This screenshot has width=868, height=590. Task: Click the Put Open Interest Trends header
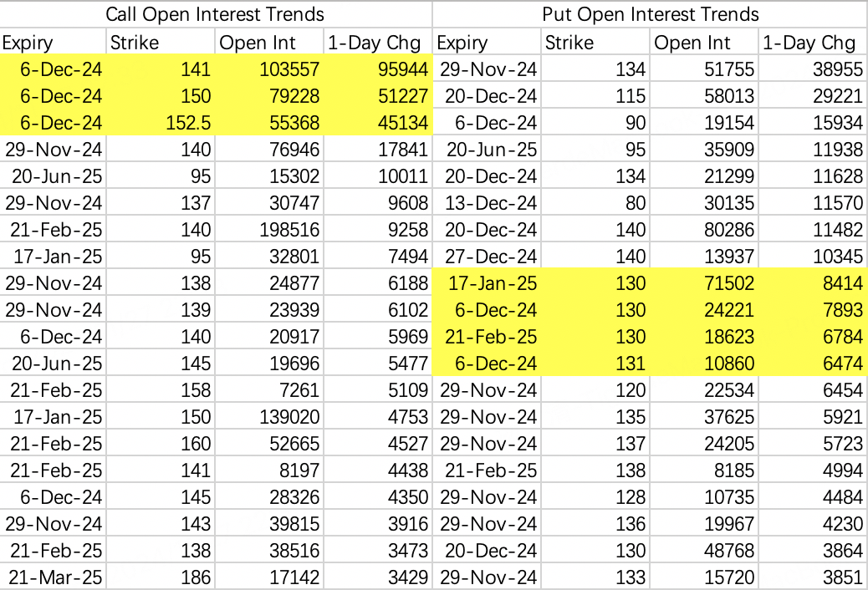650,14
